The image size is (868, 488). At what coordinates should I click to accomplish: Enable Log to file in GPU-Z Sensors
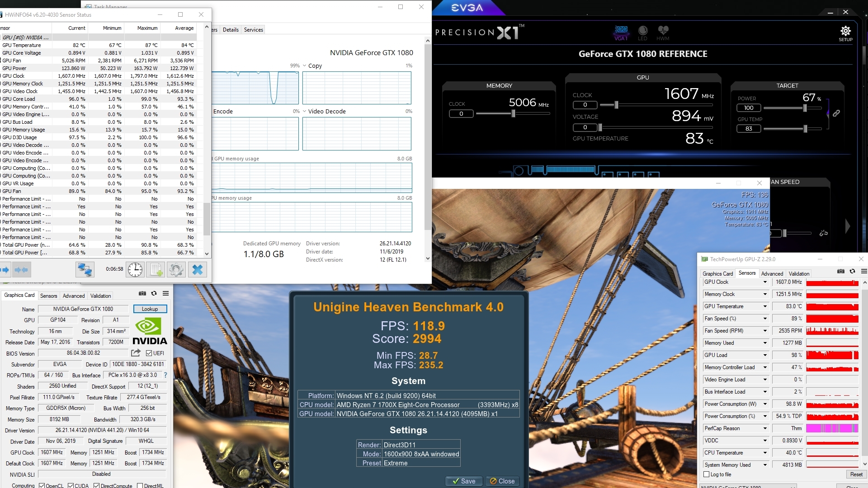click(x=707, y=474)
